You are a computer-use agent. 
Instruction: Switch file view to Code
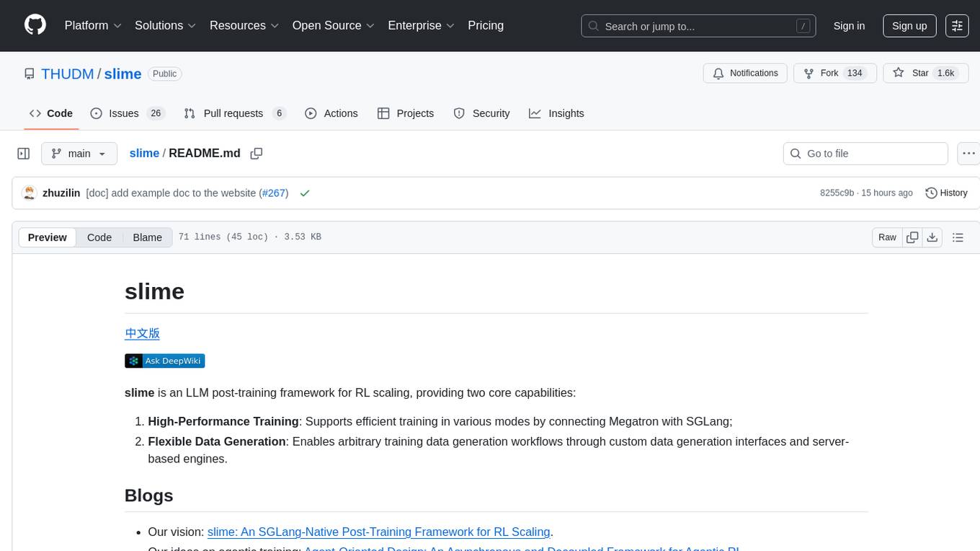click(x=99, y=237)
